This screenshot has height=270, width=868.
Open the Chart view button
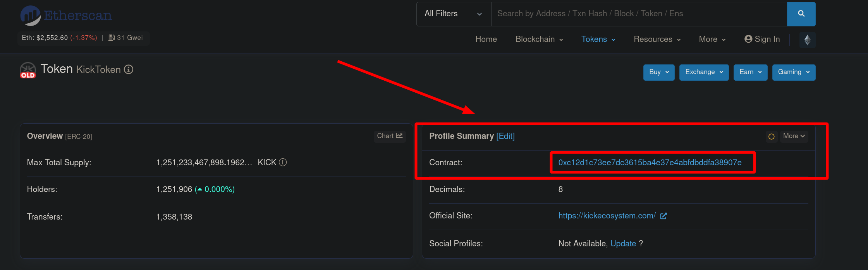390,136
